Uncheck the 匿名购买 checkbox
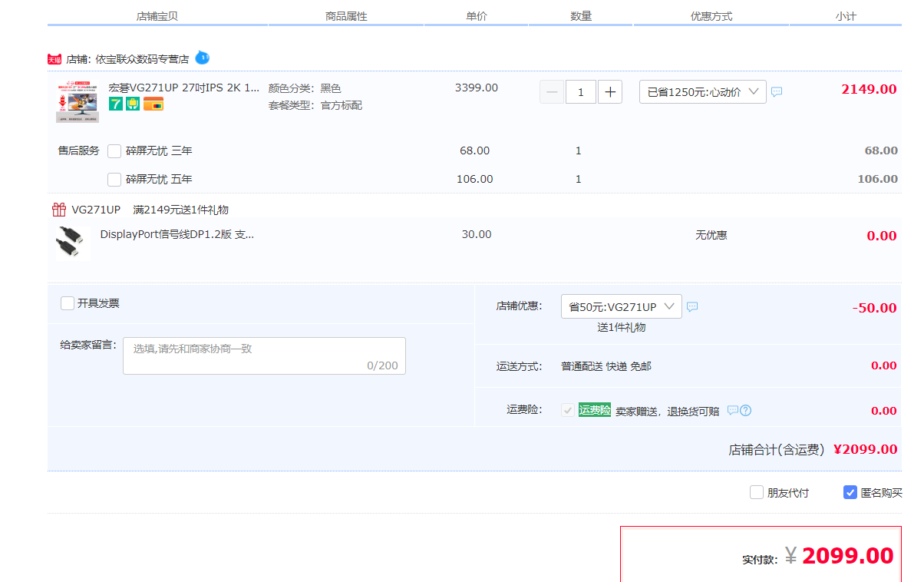The width and height of the screenshot is (924, 582). click(x=850, y=493)
